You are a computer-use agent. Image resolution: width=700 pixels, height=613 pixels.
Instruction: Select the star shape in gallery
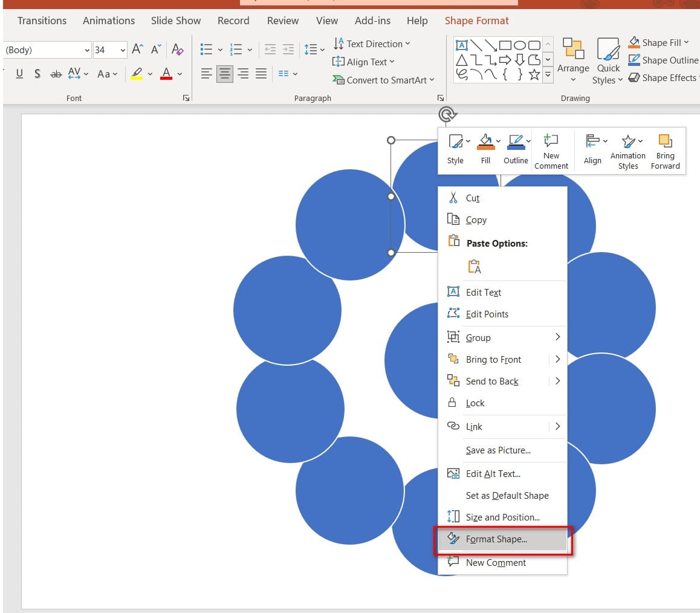pos(534,74)
